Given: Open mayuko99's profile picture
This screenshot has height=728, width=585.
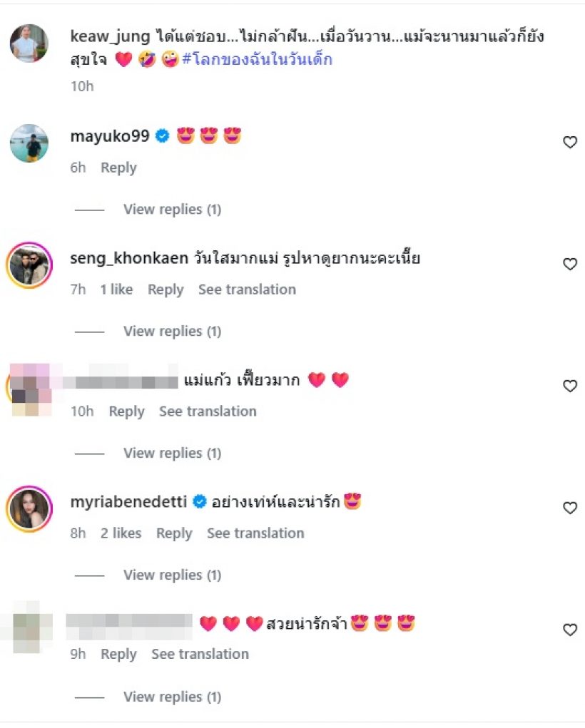Looking at the screenshot, I should click(29, 143).
